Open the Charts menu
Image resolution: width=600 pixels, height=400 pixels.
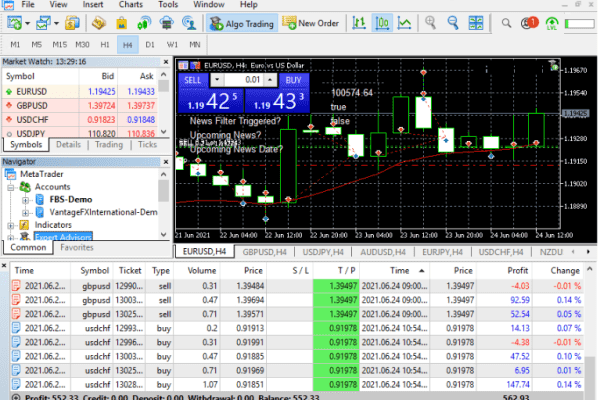point(131,5)
